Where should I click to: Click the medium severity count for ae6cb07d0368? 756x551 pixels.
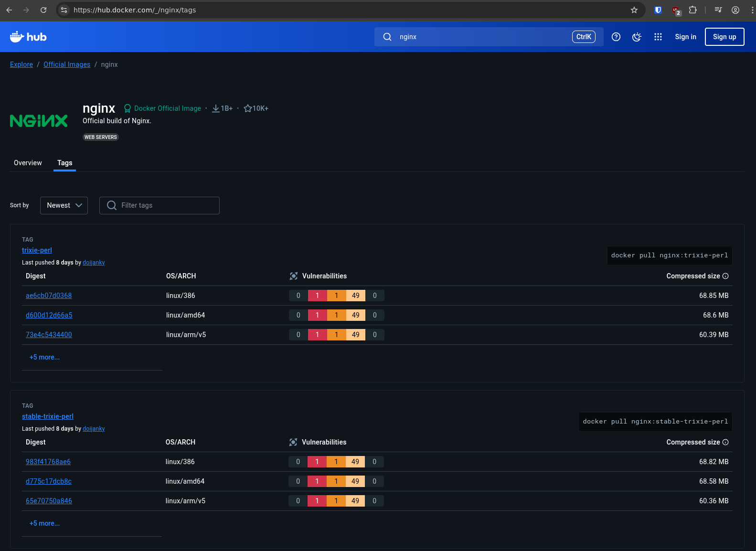click(x=336, y=296)
